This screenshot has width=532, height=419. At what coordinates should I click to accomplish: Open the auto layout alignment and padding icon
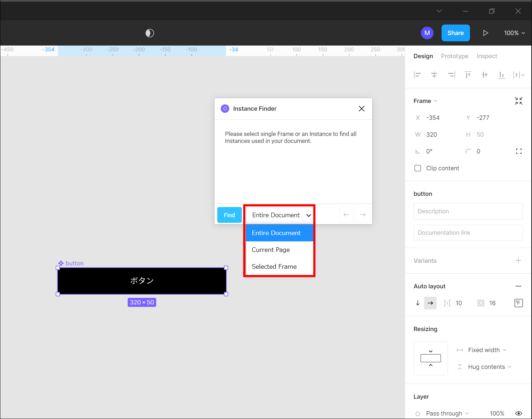(518, 303)
